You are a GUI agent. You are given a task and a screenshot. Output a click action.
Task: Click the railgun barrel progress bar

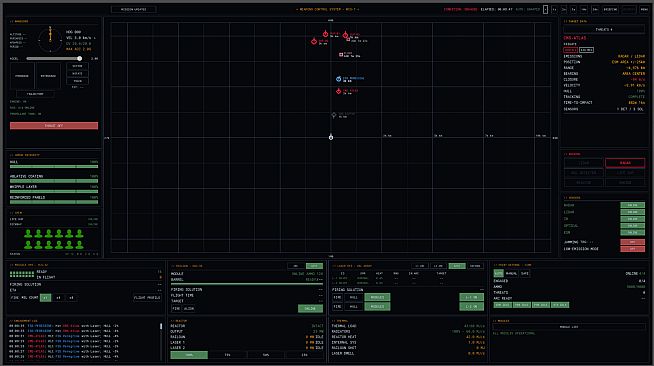pos(247,284)
